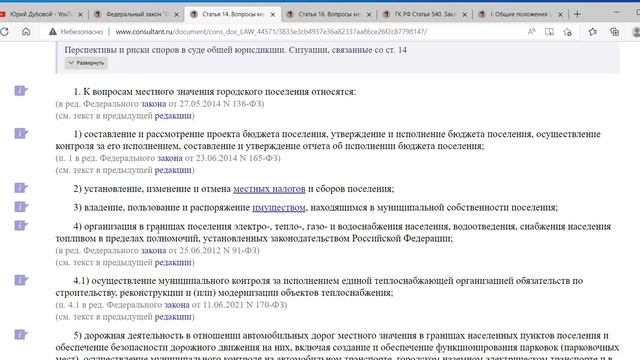Screen dimensions: 640x360
Task: Open закона link dated 11.06.2021 N 170-ФЗ
Action: (x=177, y=305)
